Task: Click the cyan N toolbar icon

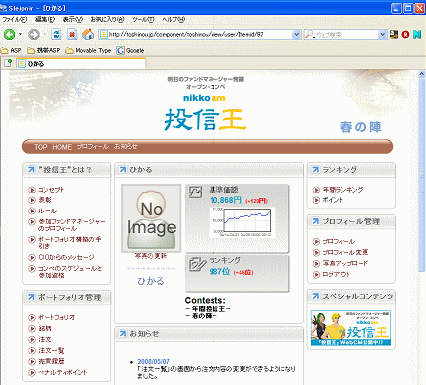Action: 417,34
